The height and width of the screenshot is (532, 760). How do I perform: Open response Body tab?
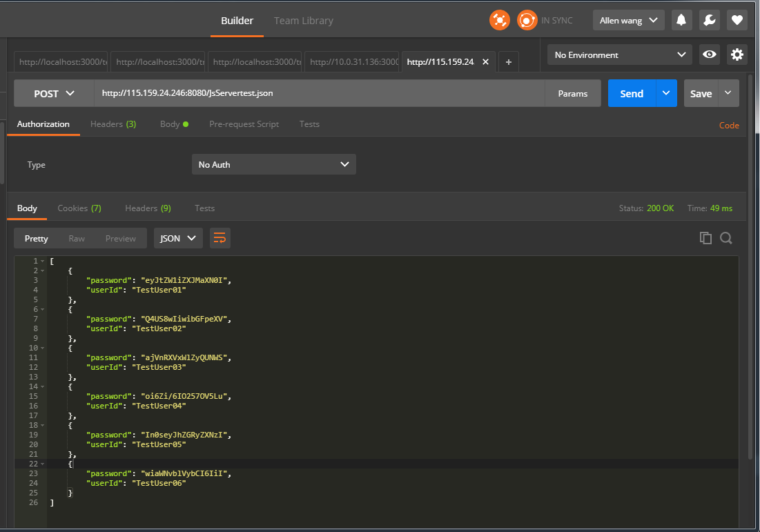[x=27, y=208]
